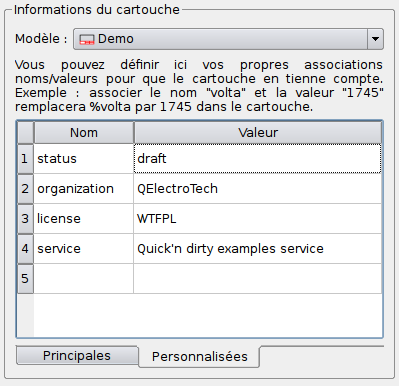This screenshot has height=386, width=399.
Task: Switch to the Principales tab
Action: coord(77,356)
